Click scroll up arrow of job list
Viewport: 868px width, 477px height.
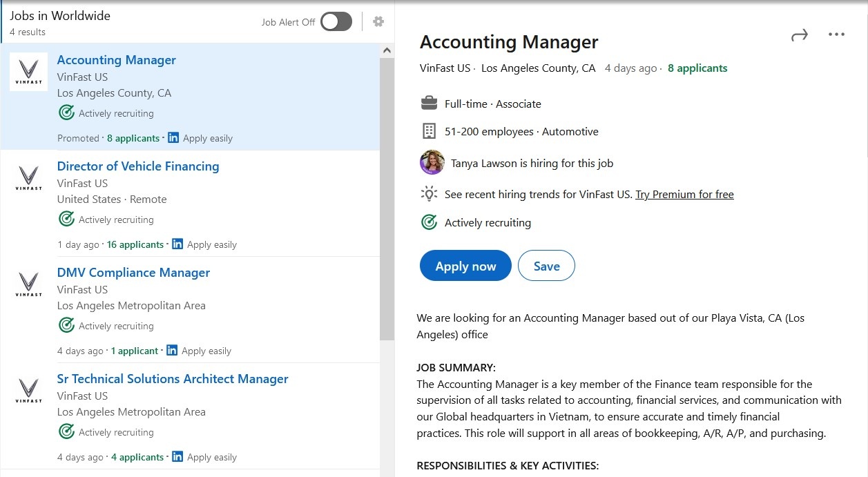point(387,50)
